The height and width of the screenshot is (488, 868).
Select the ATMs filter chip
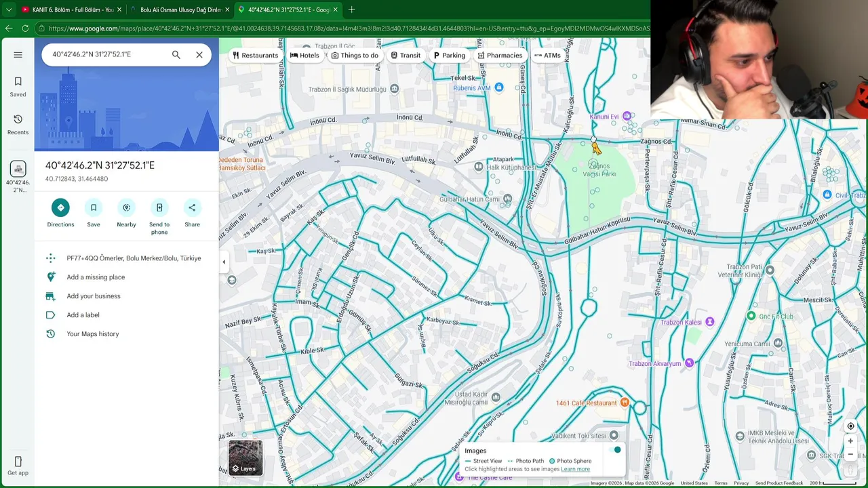(547, 56)
